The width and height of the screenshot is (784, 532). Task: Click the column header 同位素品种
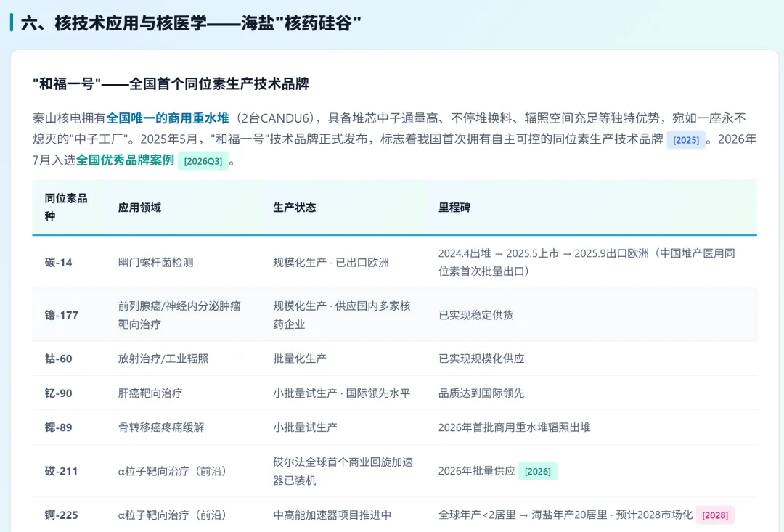(66, 207)
